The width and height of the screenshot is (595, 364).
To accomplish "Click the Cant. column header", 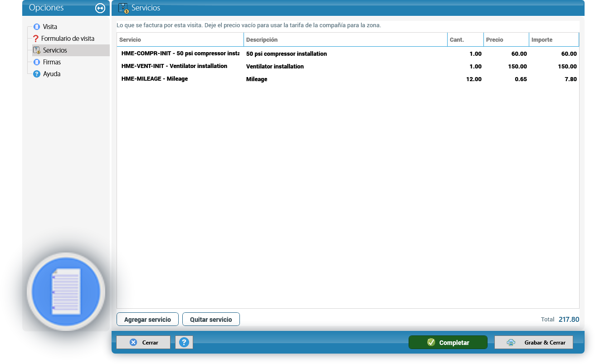I will pos(466,40).
